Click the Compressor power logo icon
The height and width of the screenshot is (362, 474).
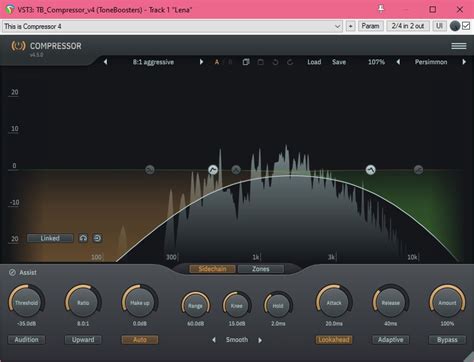coord(18,46)
